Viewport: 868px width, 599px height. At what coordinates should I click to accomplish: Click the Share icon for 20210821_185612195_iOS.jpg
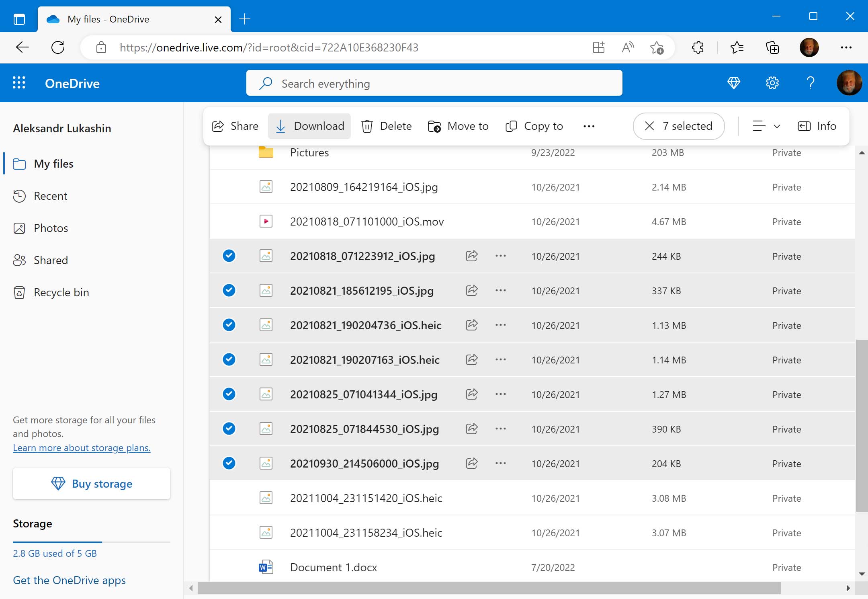click(x=472, y=290)
